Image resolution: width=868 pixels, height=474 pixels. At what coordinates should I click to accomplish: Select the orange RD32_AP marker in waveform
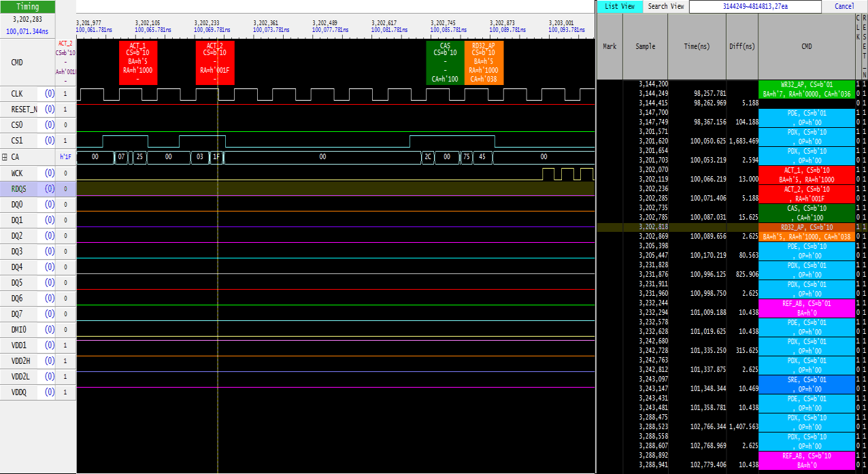coord(484,63)
